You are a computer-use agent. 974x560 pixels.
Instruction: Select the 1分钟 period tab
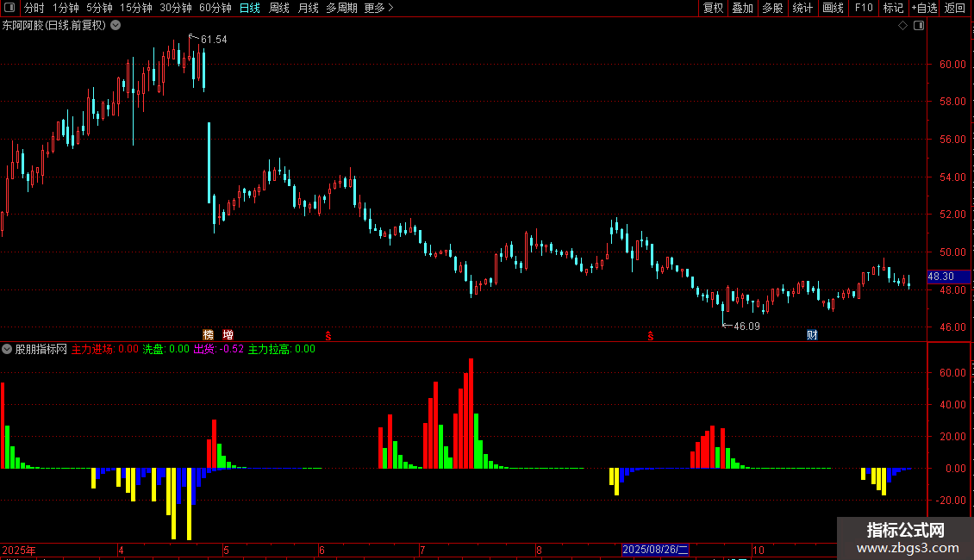click(x=66, y=8)
